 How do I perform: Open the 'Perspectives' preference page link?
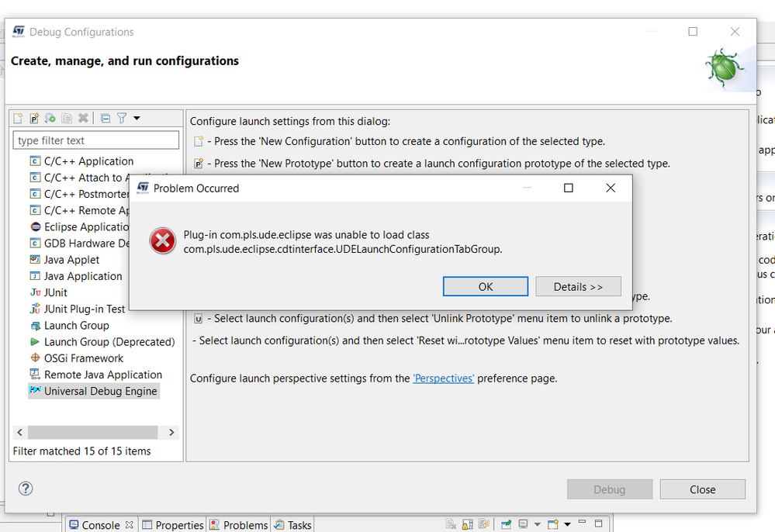pos(444,378)
